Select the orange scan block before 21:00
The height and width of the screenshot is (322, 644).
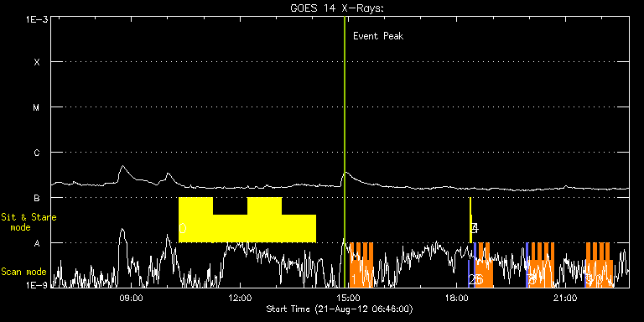click(542, 265)
